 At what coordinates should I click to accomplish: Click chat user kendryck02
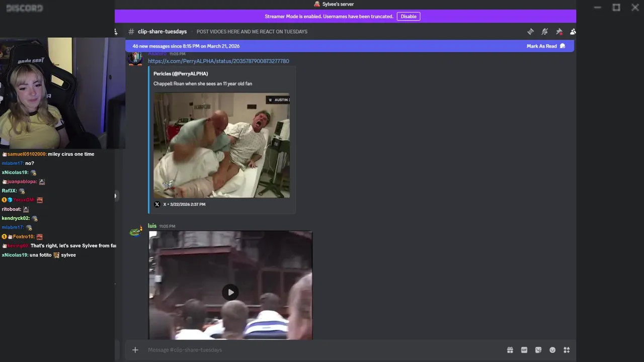[x=16, y=218]
